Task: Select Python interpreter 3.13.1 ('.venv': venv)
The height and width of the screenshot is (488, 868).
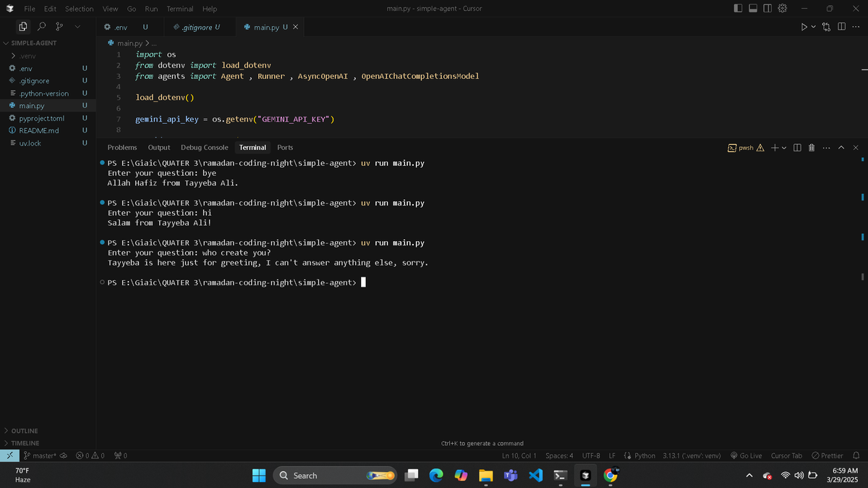Action: [x=692, y=455]
